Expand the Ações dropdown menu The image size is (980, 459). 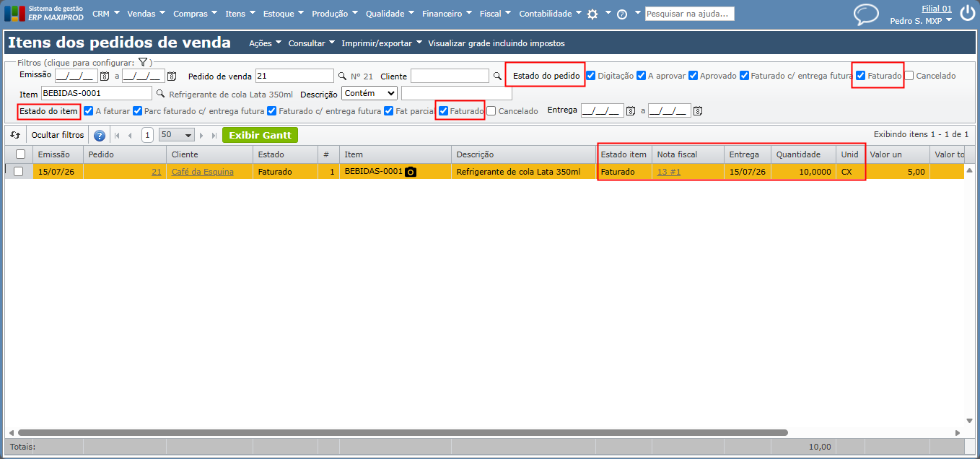coord(265,43)
